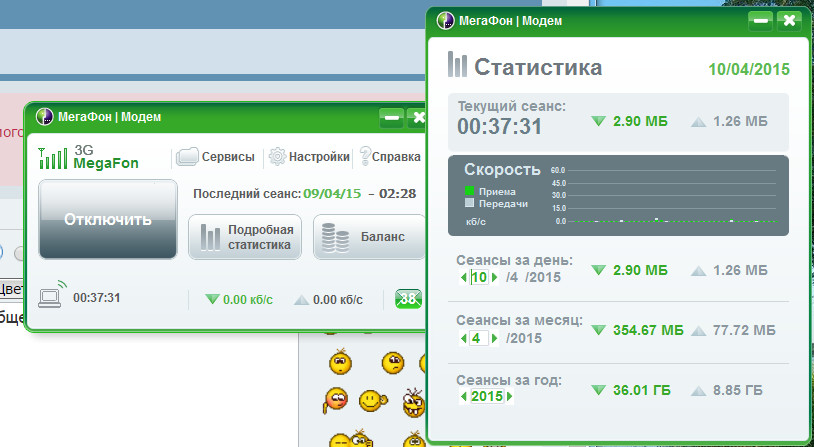814x447 pixels.
Task: Click the laptop connection status icon
Action: pos(50,295)
